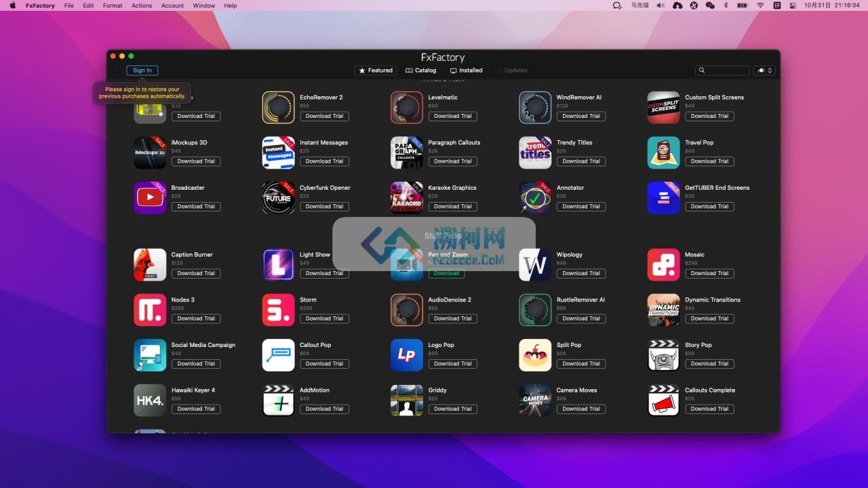Image resolution: width=868 pixels, height=488 pixels.
Task: Download trial of EchoRemover 2
Action: click(324, 116)
